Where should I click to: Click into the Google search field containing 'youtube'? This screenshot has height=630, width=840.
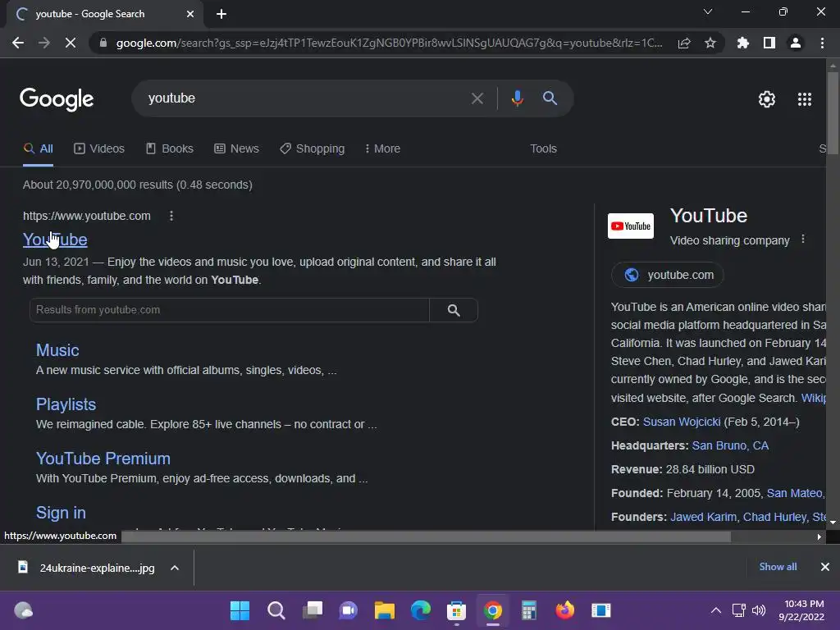[x=305, y=98]
